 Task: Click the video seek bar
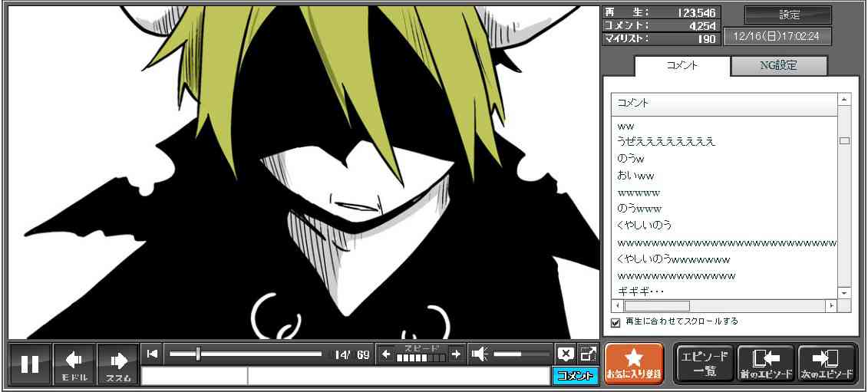(x=246, y=354)
